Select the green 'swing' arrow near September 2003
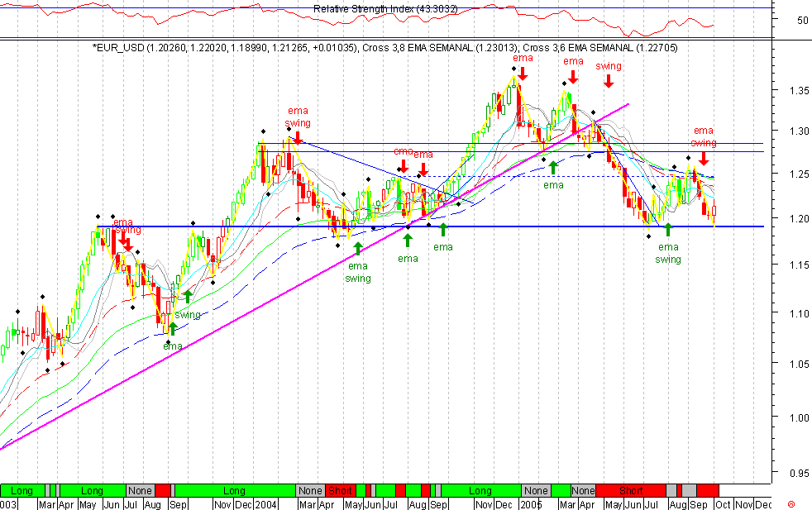This screenshot has height=510, width=812. pyautogui.click(x=189, y=296)
